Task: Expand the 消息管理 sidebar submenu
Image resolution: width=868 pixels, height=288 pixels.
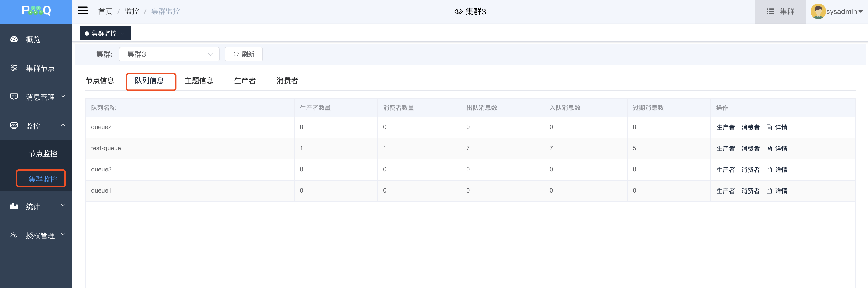Action: coord(40,98)
